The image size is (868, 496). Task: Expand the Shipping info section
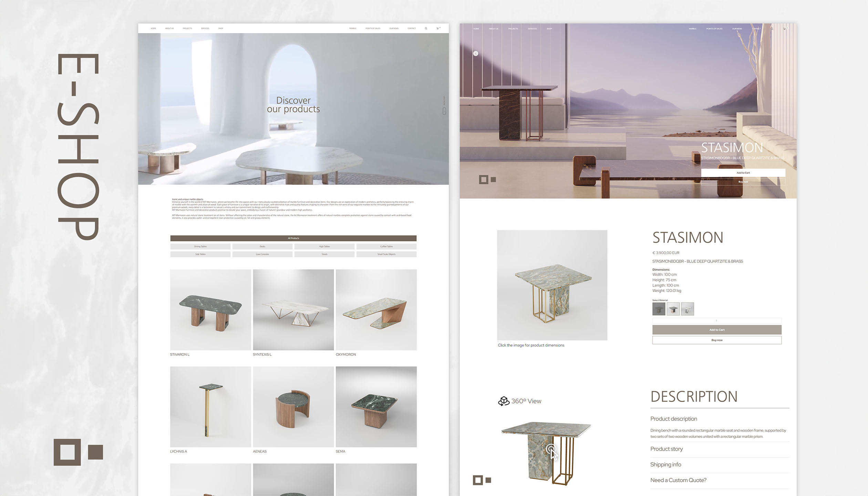coord(666,465)
